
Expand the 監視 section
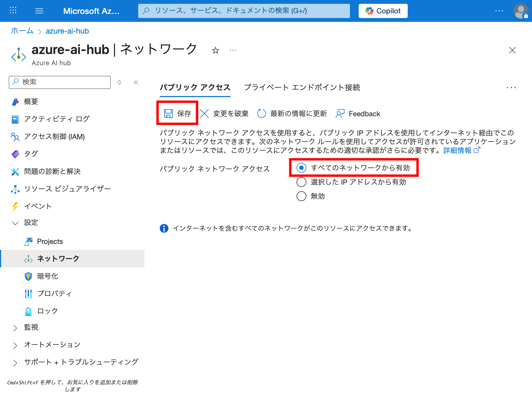click(15, 328)
